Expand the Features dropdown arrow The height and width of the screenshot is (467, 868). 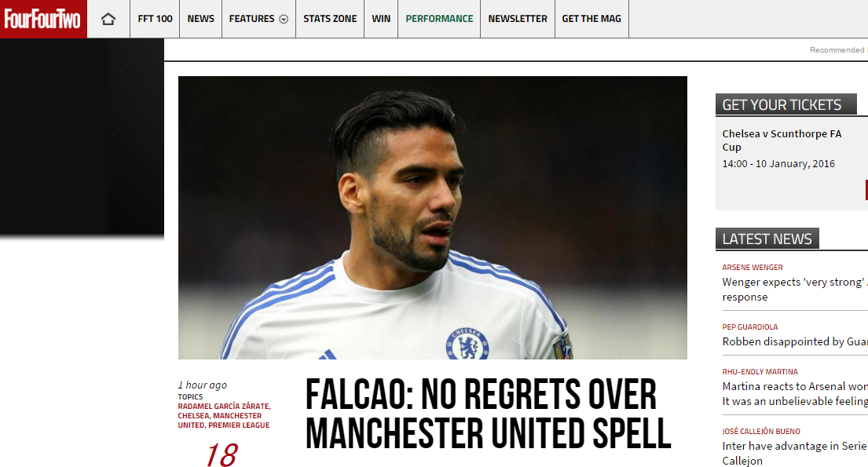[x=284, y=20]
